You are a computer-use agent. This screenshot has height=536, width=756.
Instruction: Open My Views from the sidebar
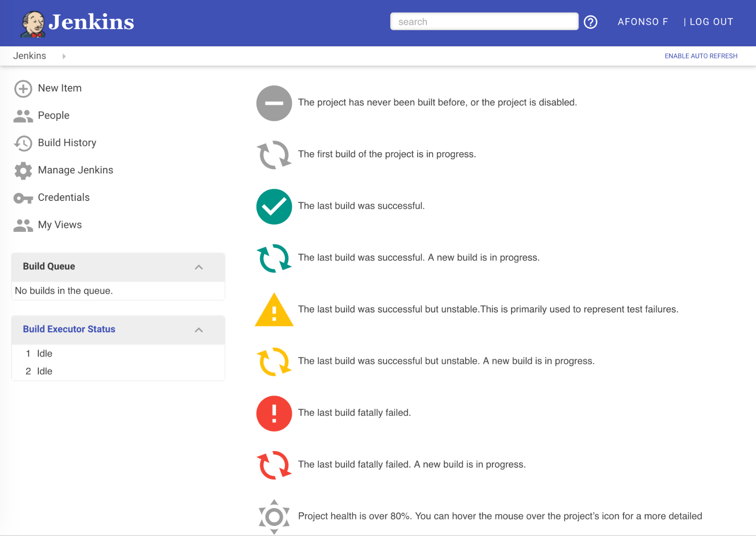[x=60, y=225]
